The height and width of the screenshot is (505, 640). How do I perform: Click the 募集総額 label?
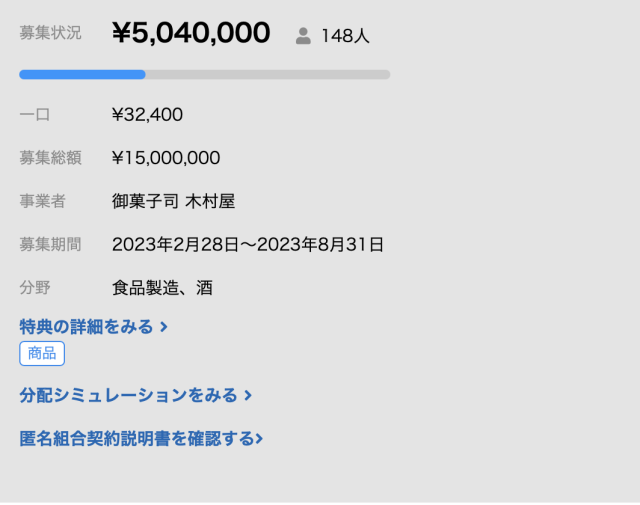pyautogui.click(x=50, y=158)
